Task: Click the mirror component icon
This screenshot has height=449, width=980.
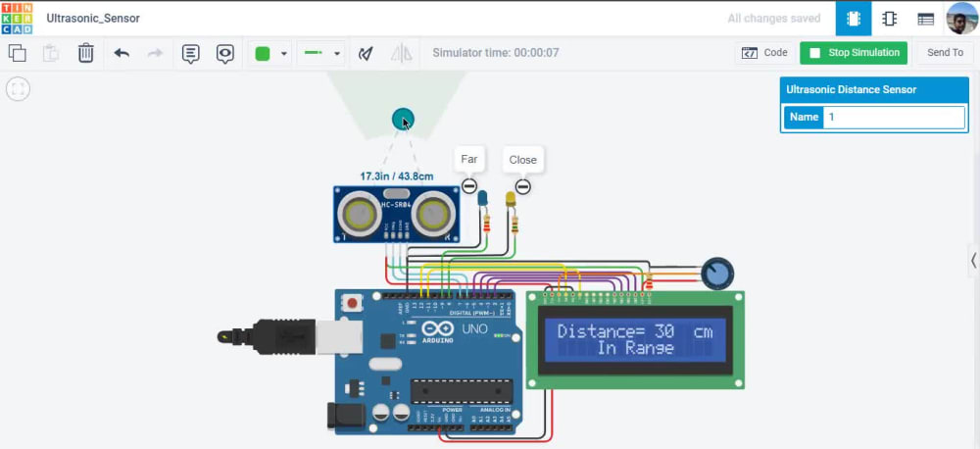Action: 401,54
